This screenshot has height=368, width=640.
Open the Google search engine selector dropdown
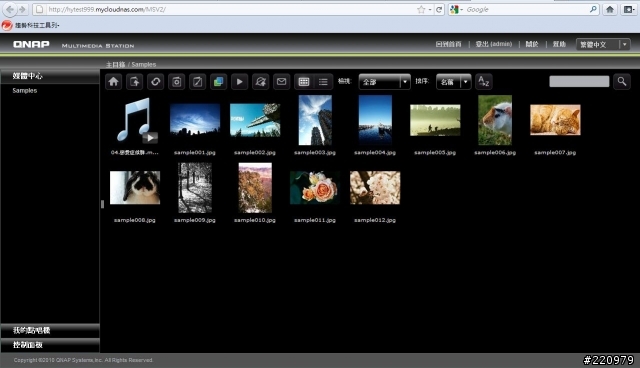(x=456, y=9)
